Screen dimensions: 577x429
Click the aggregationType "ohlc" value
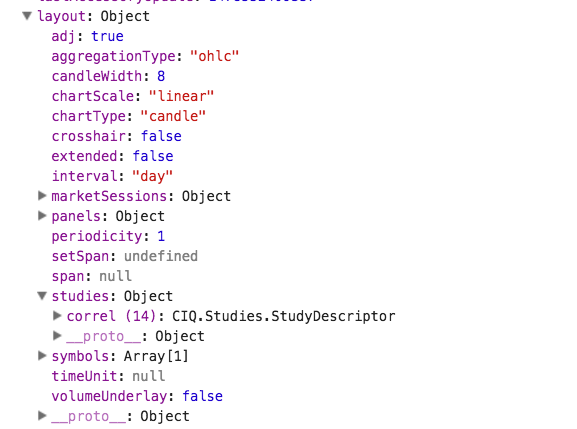pyautogui.click(x=215, y=56)
